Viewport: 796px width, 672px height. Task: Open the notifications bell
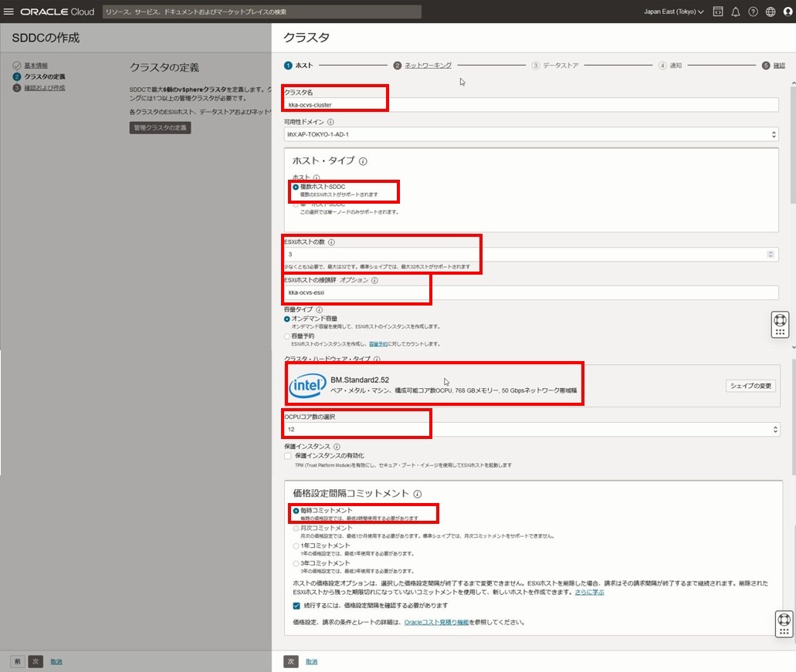pyautogui.click(x=735, y=12)
